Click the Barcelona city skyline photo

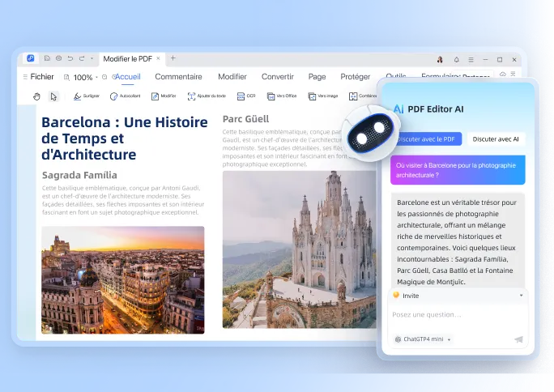pyautogui.click(x=123, y=280)
